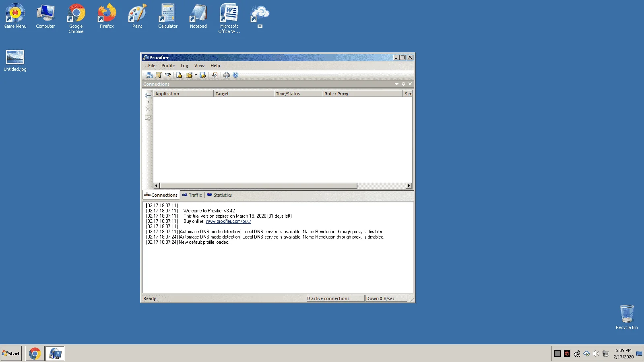Click the horizontal scrollbar thumb in connections list
Viewport: 644px width, 362px height.
(258, 186)
